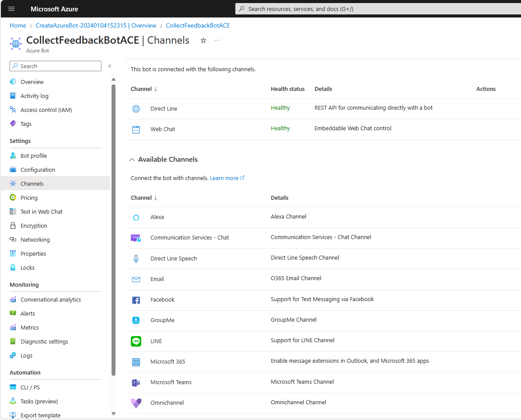Click the Omnichannel heart icon

(136, 403)
